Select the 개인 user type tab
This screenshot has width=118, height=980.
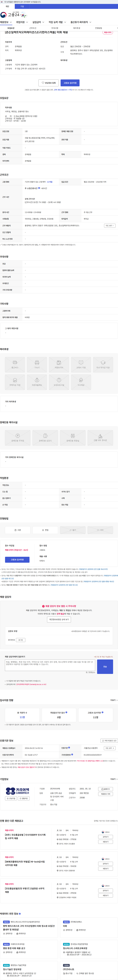pos(7,7)
